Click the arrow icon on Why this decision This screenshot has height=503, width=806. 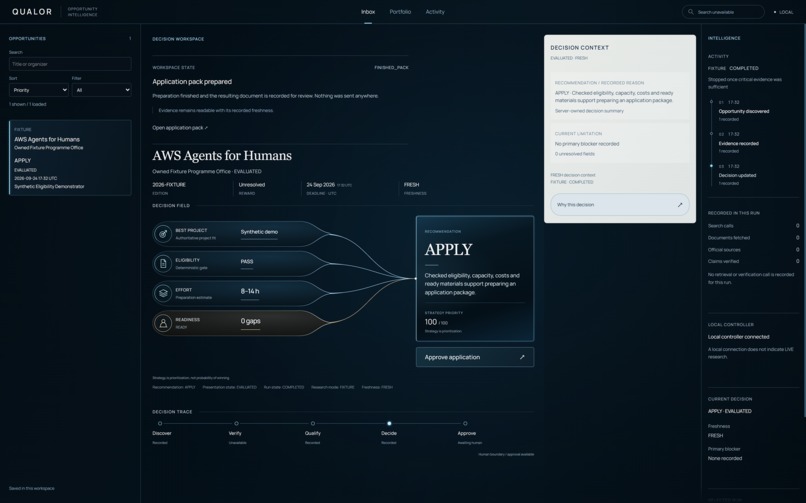click(x=680, y=204)
